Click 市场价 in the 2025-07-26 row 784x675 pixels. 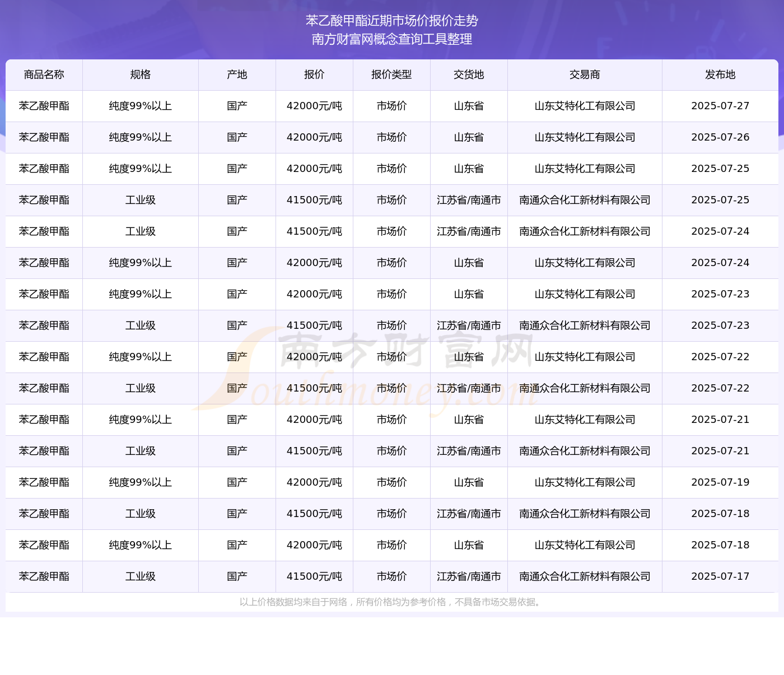[391, 137]
